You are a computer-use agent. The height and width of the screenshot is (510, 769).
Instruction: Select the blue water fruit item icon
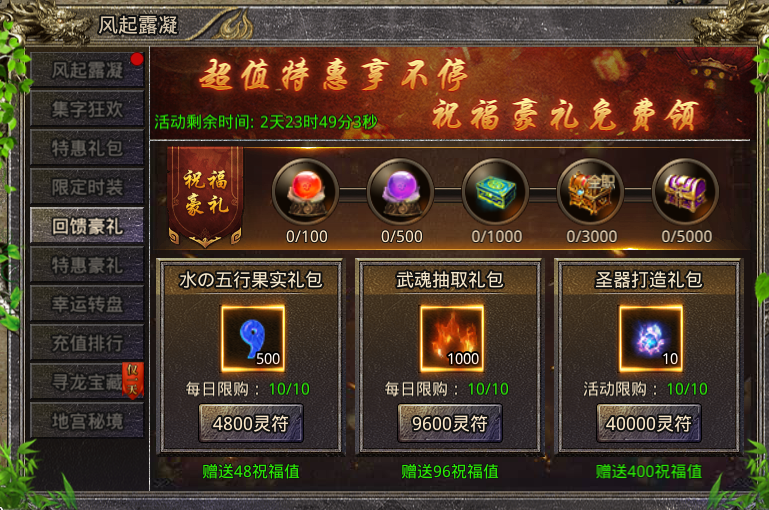pos(253,338)
